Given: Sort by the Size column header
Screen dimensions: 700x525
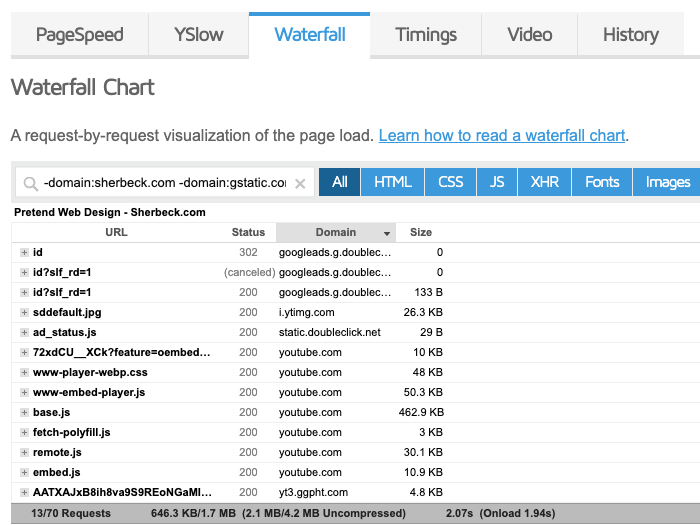Looking at the screenshot, I should [421, 232].
